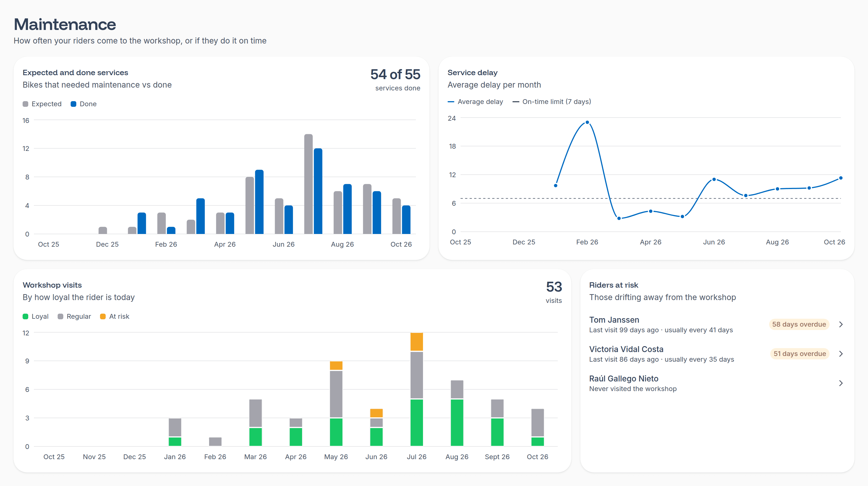Toggle On-time limit (7 days) legend
This screenshot has height=486, width=868.
tap(552, 101)
